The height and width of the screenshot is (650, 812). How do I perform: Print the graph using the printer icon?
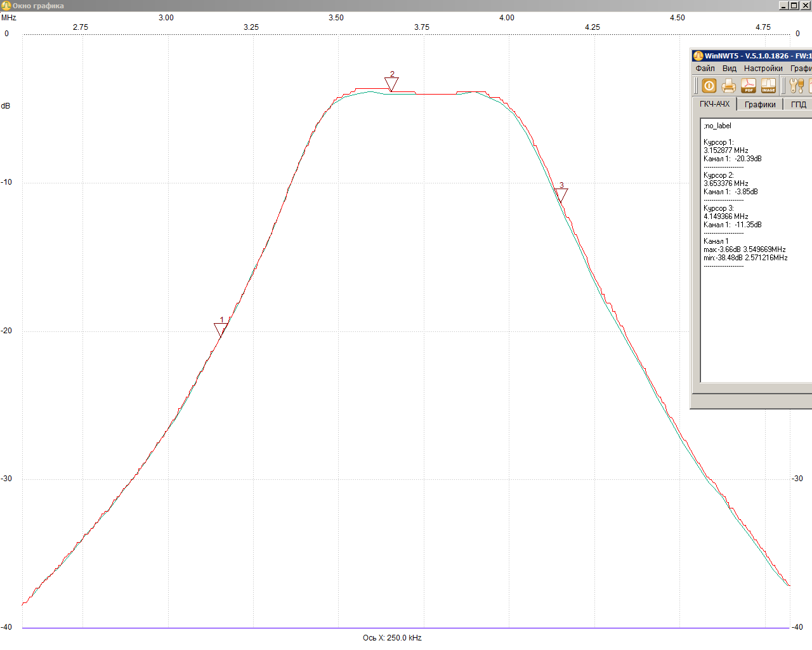pyautogui.click(x=729, y=86)
